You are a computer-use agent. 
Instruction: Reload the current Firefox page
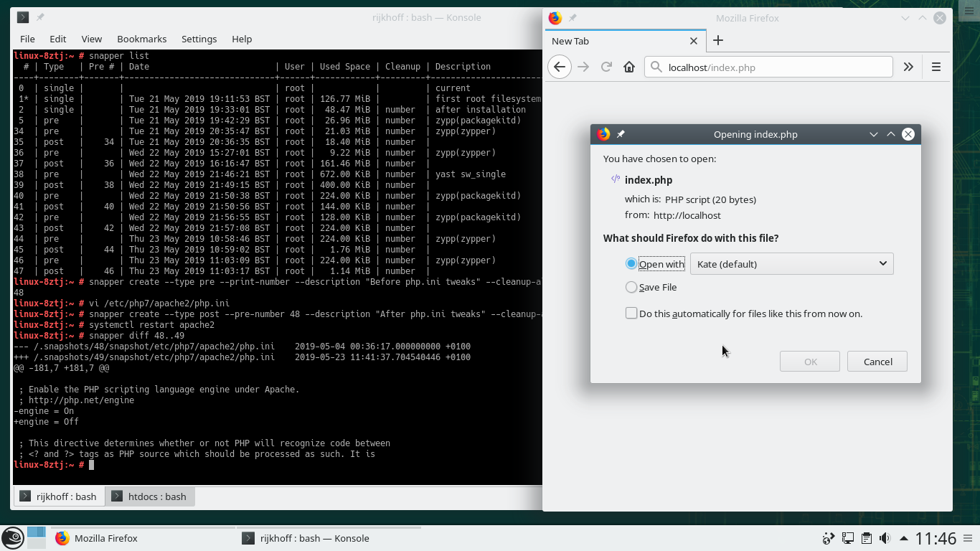[x=606, y=67]
